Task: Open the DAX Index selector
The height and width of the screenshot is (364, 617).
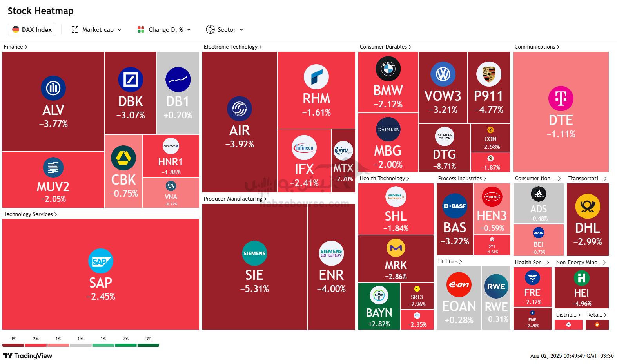Action: (x=32, y=29)
